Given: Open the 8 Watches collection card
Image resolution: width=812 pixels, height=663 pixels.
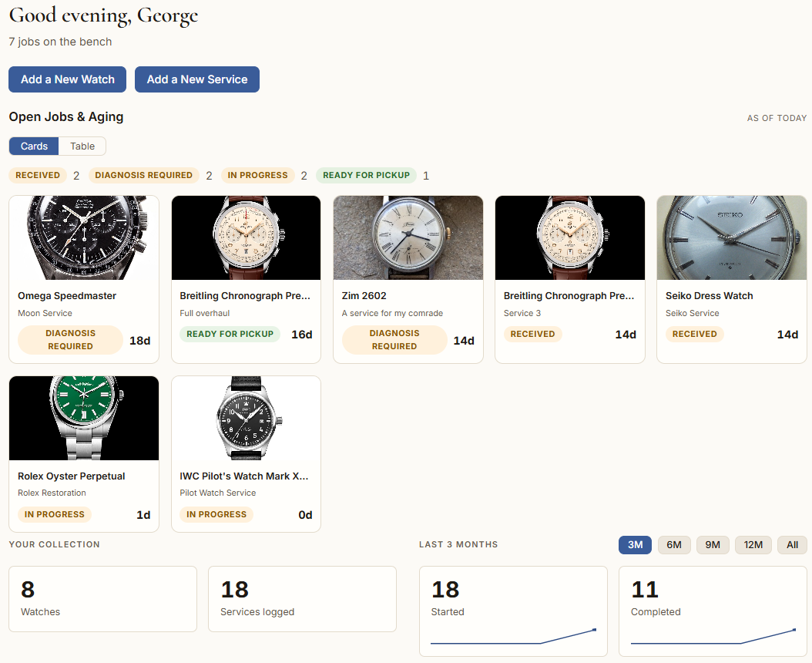Looking at the screenshot, I should point(102,599).
